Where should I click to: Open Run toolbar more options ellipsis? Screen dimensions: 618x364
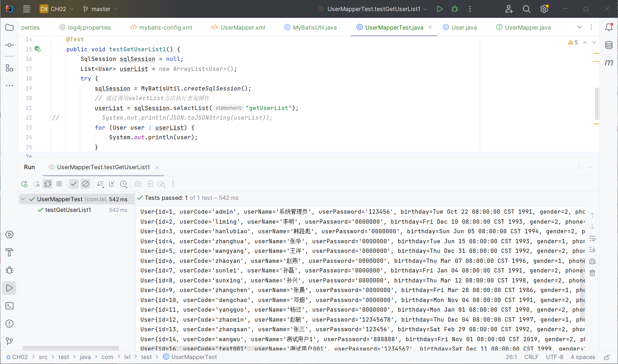pos(173,184)
